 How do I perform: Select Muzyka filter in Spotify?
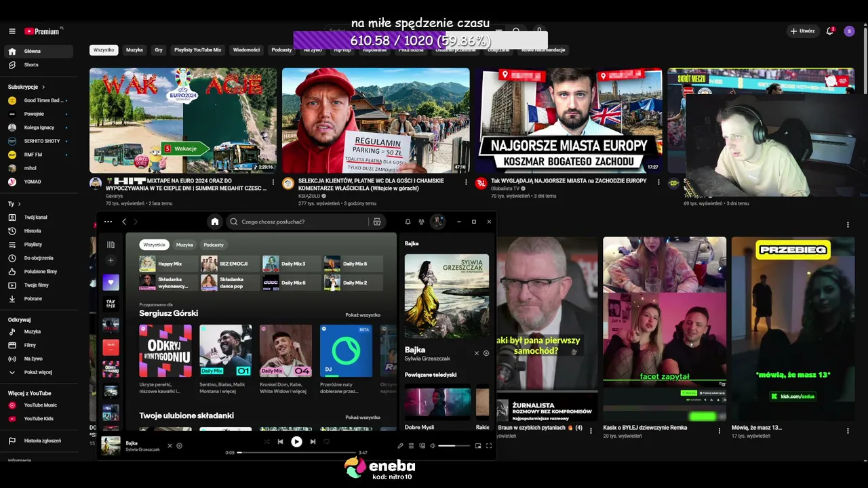[x=184, y=245]
